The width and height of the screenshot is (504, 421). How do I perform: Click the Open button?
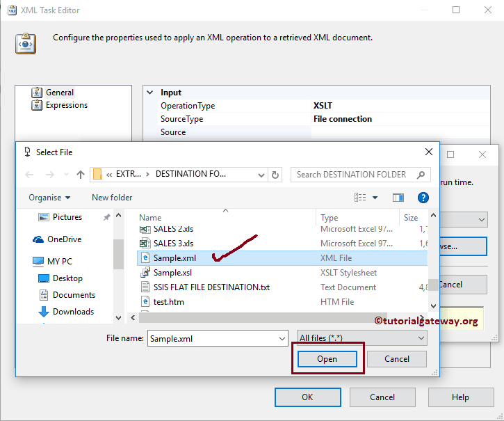coord(327,359)
